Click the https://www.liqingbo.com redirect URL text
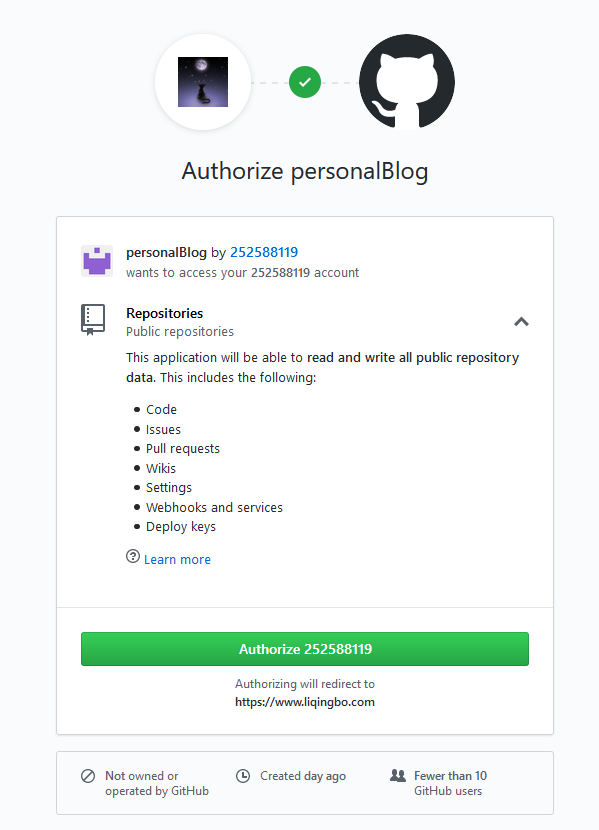 [x=305, y=702]
